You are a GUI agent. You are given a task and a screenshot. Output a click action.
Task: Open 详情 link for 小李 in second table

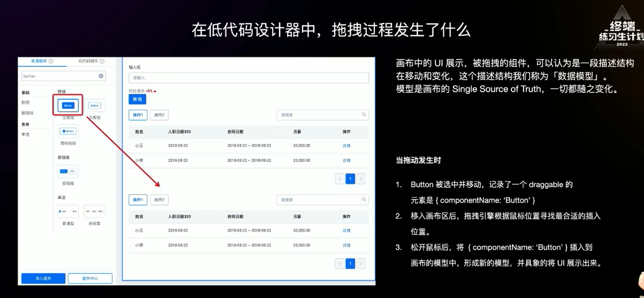[x=346, y=245]
